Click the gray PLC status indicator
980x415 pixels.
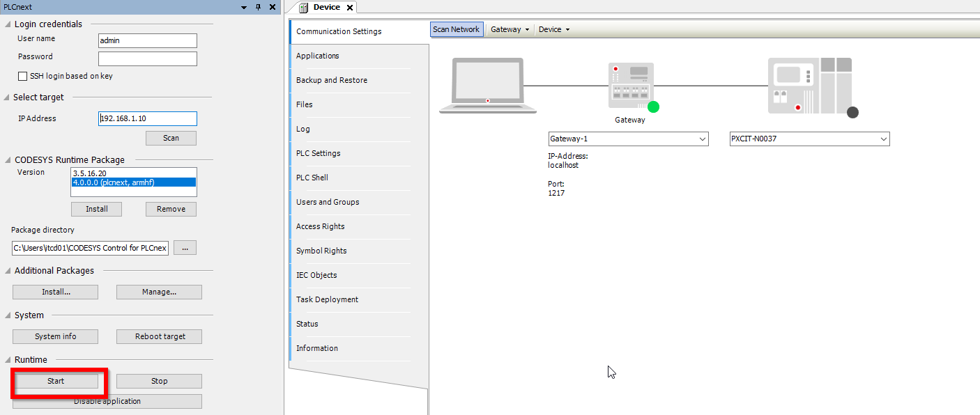coord(852,112)
